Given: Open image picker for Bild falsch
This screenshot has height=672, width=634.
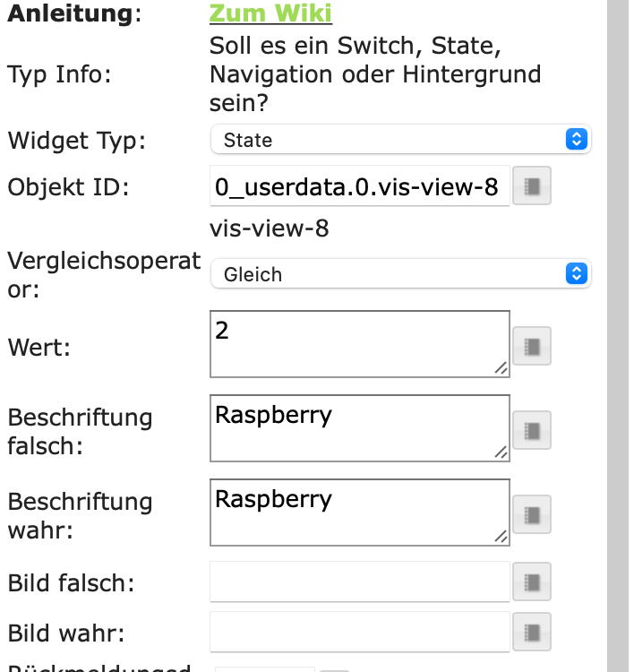Looking at the screenshot, I should 532,582.
